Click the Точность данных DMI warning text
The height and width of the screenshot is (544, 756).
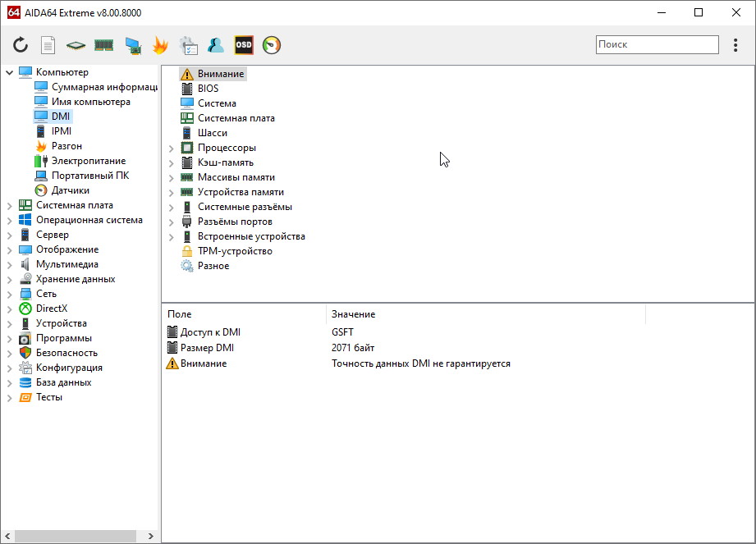click(x=421, y=363)
